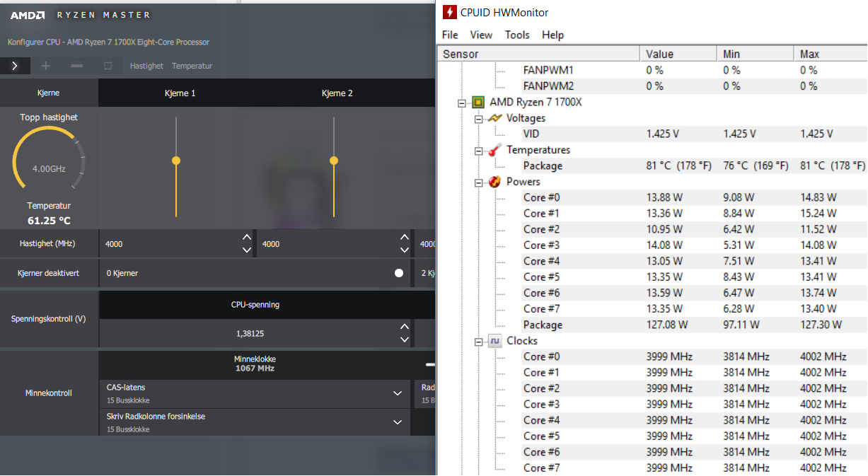The image size is (868, 476).
Task: Collapse the Temperatures node
Action: (x=479, y=151)
